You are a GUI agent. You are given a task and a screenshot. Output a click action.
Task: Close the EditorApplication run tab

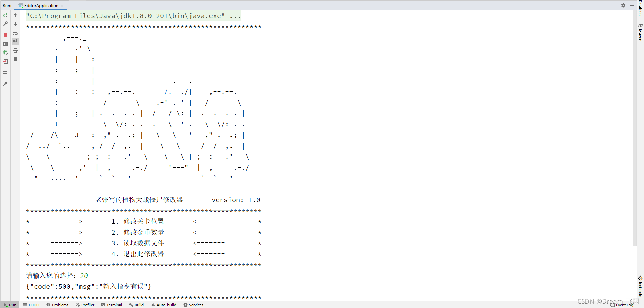pos(62,6)
